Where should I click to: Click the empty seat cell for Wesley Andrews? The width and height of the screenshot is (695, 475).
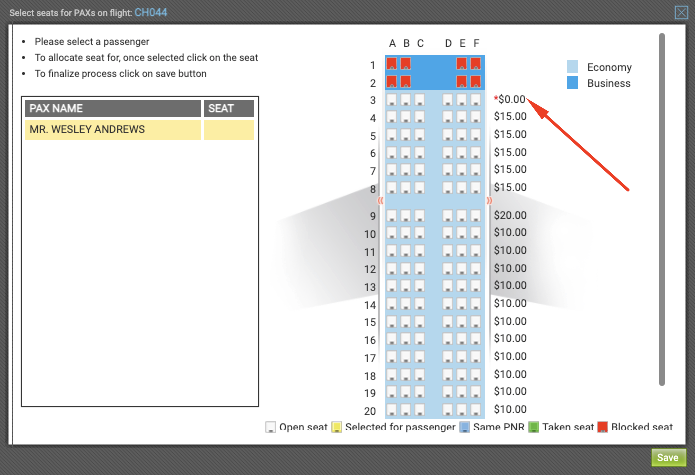pyautogui.click(x=229, y=130)
